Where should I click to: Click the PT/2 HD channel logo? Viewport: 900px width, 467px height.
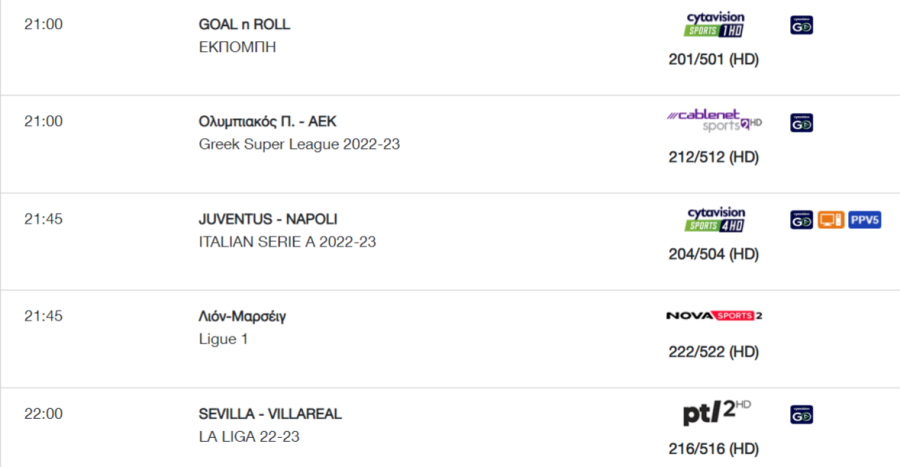tap(716, 412)
